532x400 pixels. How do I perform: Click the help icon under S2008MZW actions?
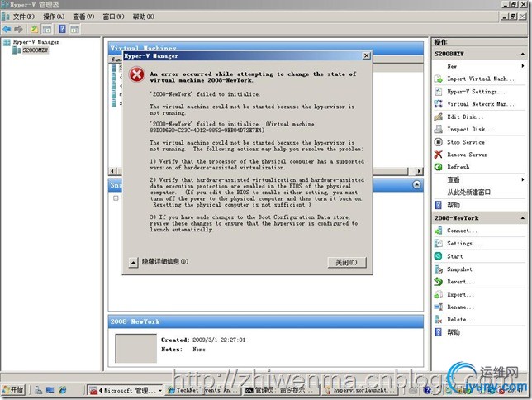pyautogui.click(x=439, y=205)
